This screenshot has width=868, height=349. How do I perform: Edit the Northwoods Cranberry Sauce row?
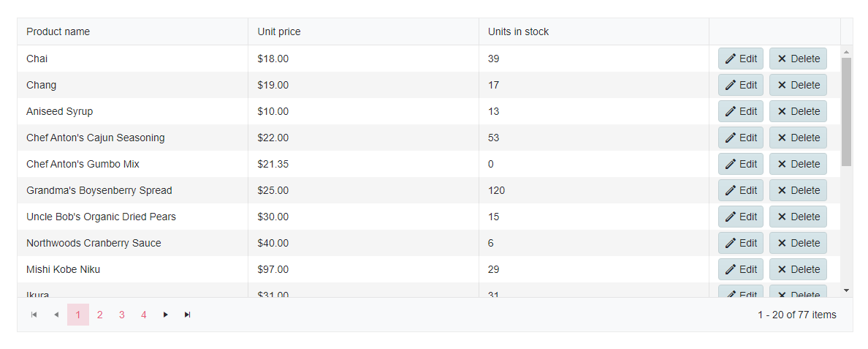click(741, 243)
